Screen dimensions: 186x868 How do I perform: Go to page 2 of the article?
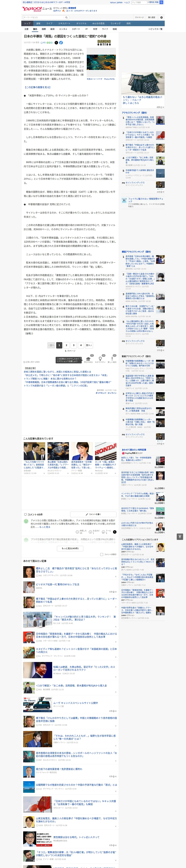[x=66, y=345]
